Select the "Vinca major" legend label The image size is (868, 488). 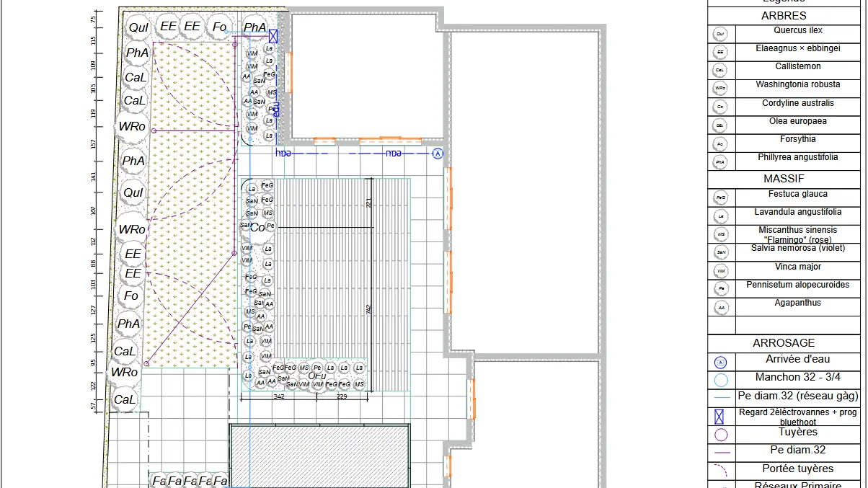point(798,267)
